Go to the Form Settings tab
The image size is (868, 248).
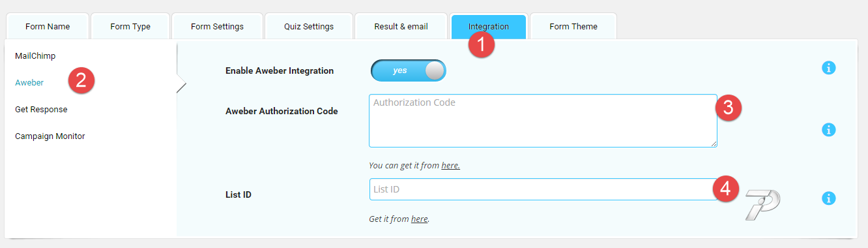[217, 27]
